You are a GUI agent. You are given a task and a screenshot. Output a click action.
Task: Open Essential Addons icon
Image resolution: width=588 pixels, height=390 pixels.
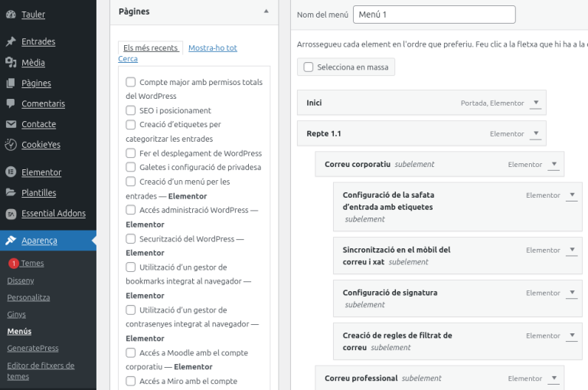[x=11, y=214]
